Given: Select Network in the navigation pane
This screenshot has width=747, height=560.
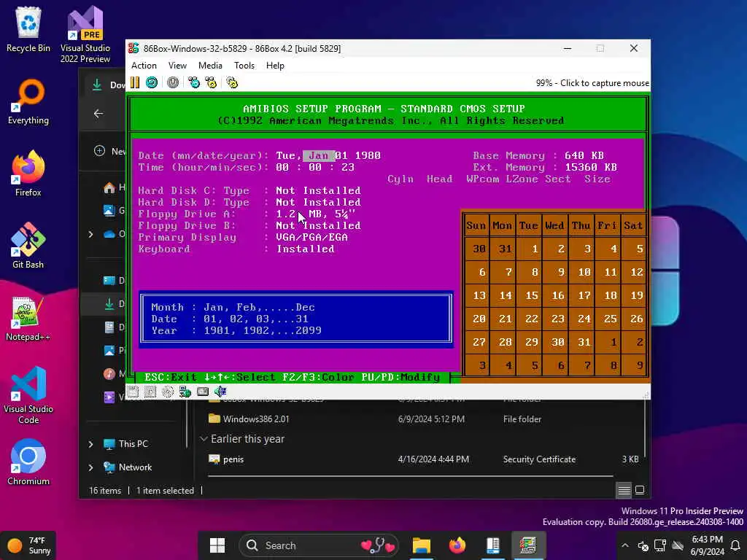Looking at the screenshot, I should click(127, 467).
